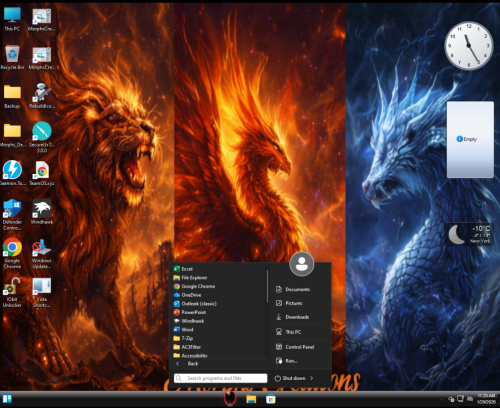The height and width of the screenshot is (408, 500).
Task: Select the RebuildIco... desktop shortcut
Action: tap(42, 96)
